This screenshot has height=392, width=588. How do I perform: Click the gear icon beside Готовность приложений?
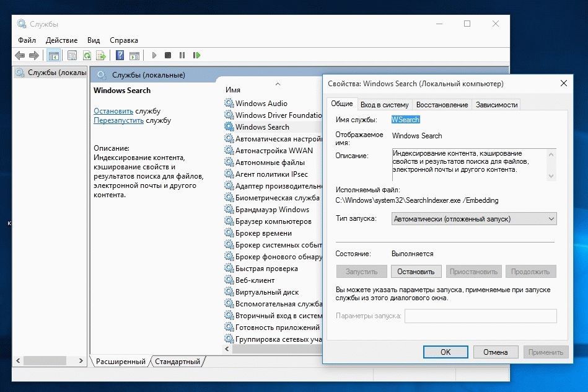tap(229, 327)
